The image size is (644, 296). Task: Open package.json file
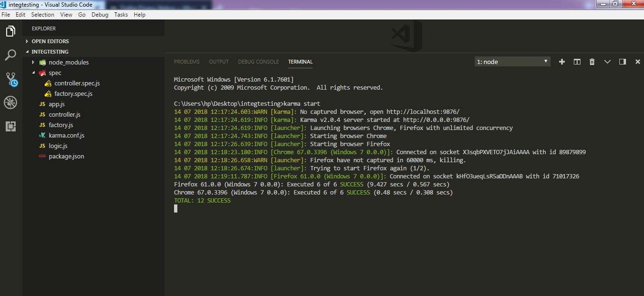[66, 156]
